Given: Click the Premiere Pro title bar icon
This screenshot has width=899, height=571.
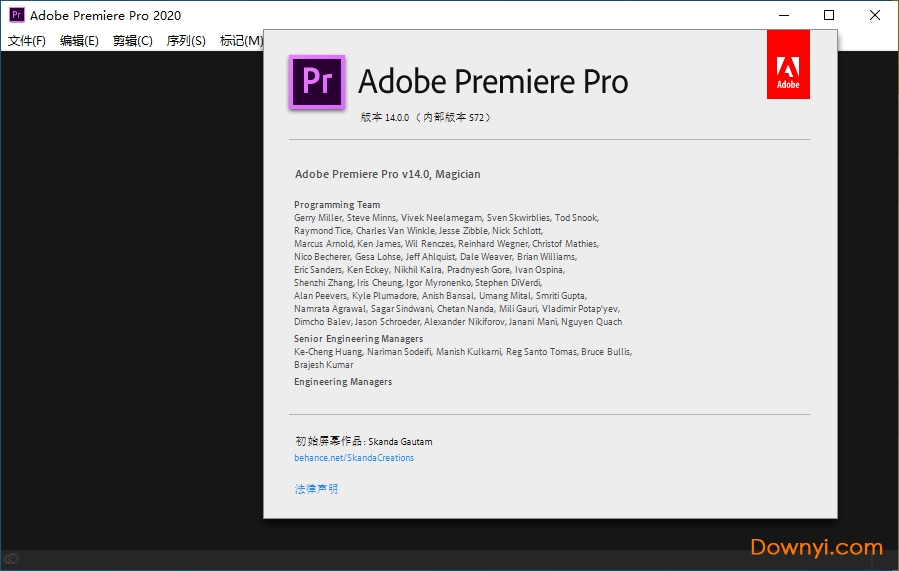Looking at the screenshot, I should [16, 15].
